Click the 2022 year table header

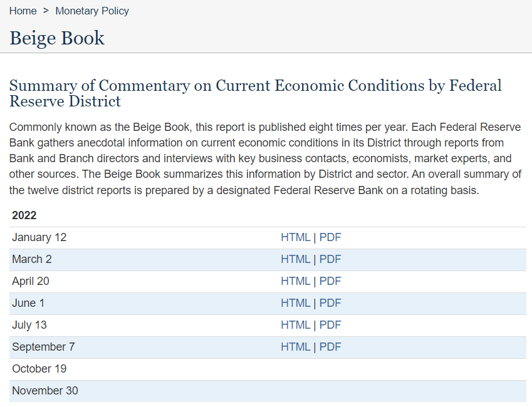coord(24,215)
